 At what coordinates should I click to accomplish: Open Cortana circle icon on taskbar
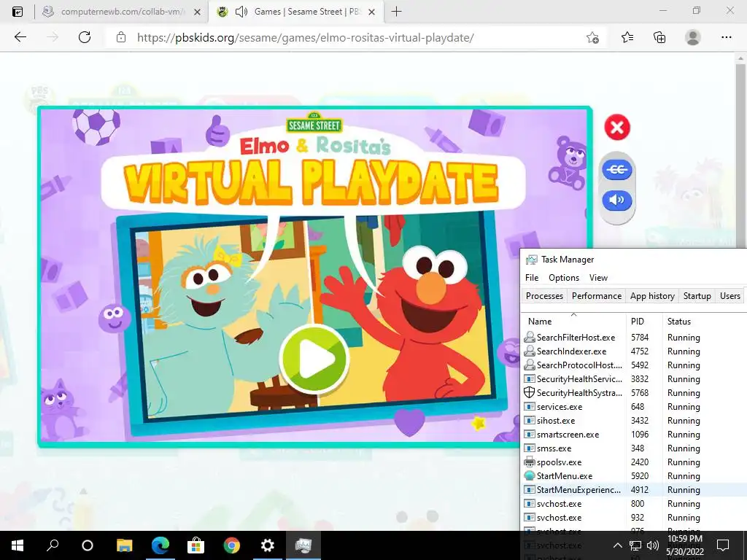[x=88, y=545]
